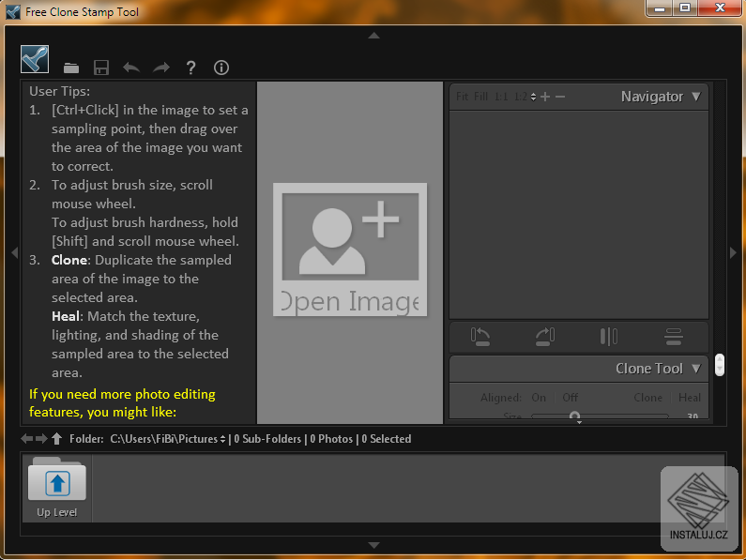Collapse the right panel with the side arrow
The image size is (746, 560).
click(x=733, y=252)
